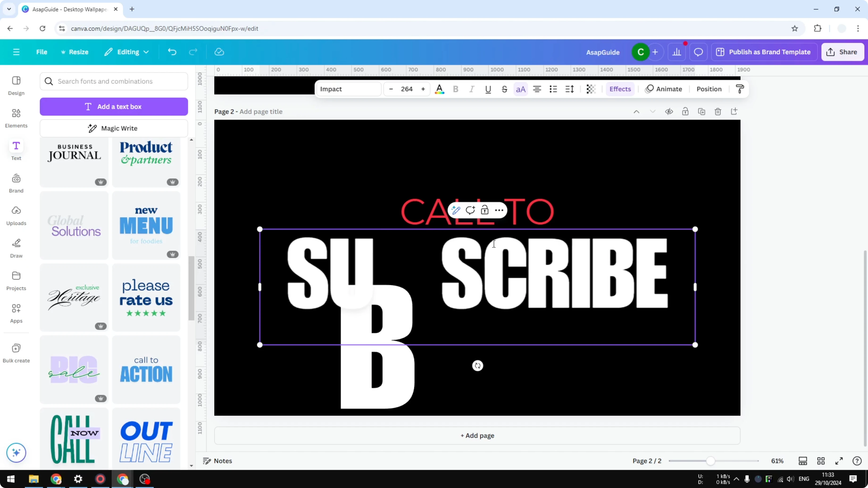
Task: Apply strikethrough formatting
Action: pyautogui.click(x=505, y=89)
